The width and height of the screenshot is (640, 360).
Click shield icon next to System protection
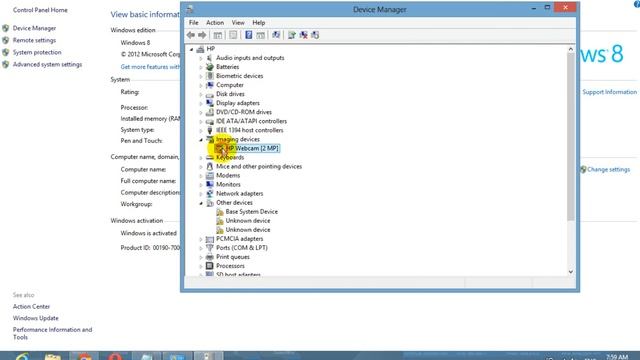coord(5,52)
